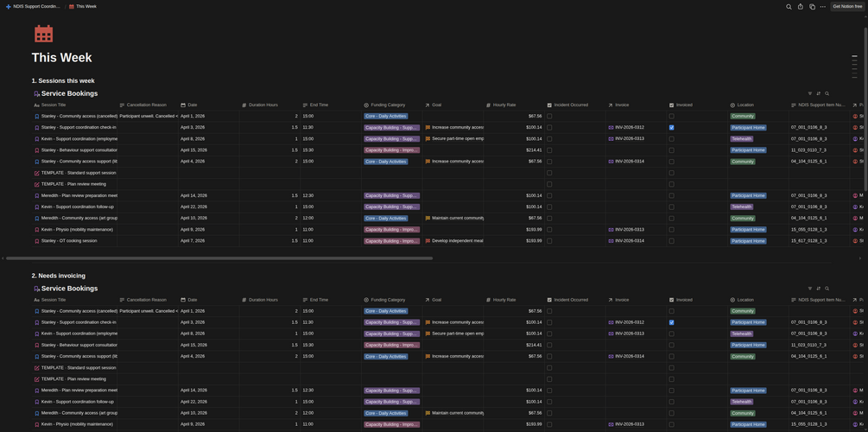Check Invoiced for April 4 row in Needs invoicing table
The width and height of the screenshot is (868, 432).
[671, 356]
